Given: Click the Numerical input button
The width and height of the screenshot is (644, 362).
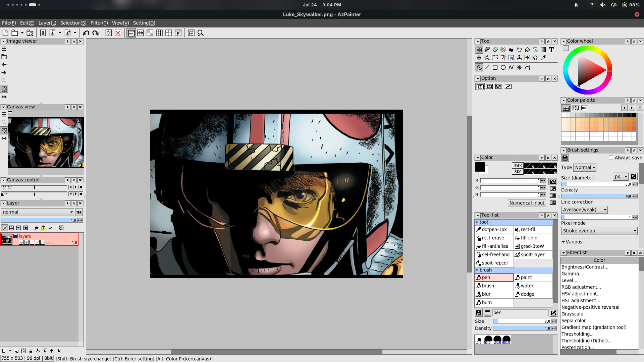Looking at the screenshot, I should [x=527, y=203].
